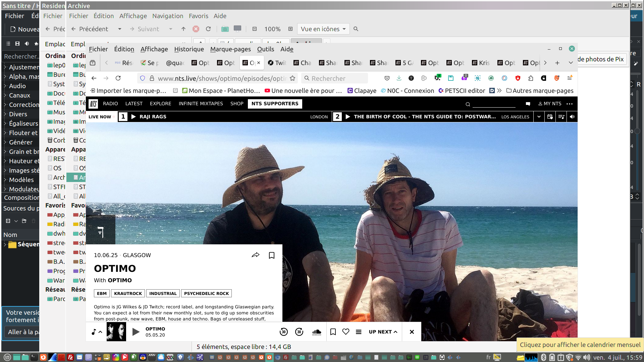
Task: Click the NTS Supporters button
Action: pyautogui.click(x=275, y=104)
